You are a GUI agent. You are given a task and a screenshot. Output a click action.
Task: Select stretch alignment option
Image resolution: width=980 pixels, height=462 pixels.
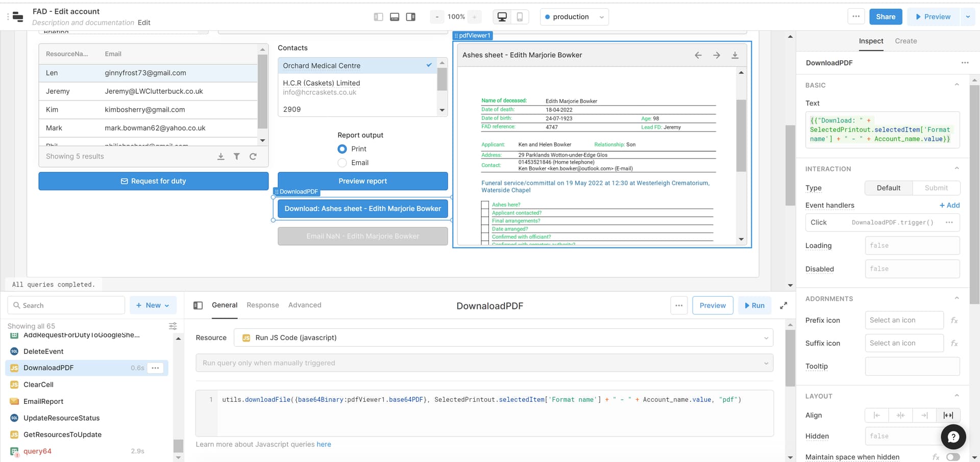click(x=948, y=415)
